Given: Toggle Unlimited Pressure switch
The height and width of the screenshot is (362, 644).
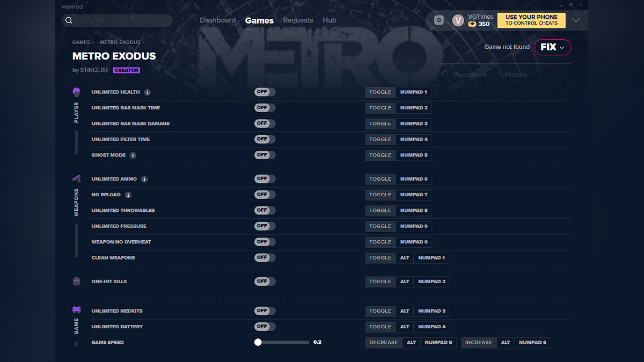Looking at the screenshot, I should (x=265, y=226).
